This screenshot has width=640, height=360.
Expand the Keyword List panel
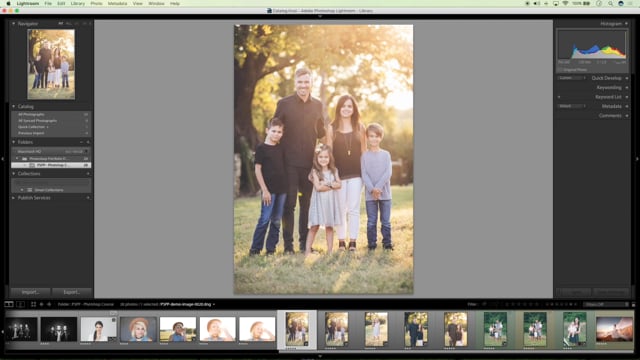click(627, 97)
